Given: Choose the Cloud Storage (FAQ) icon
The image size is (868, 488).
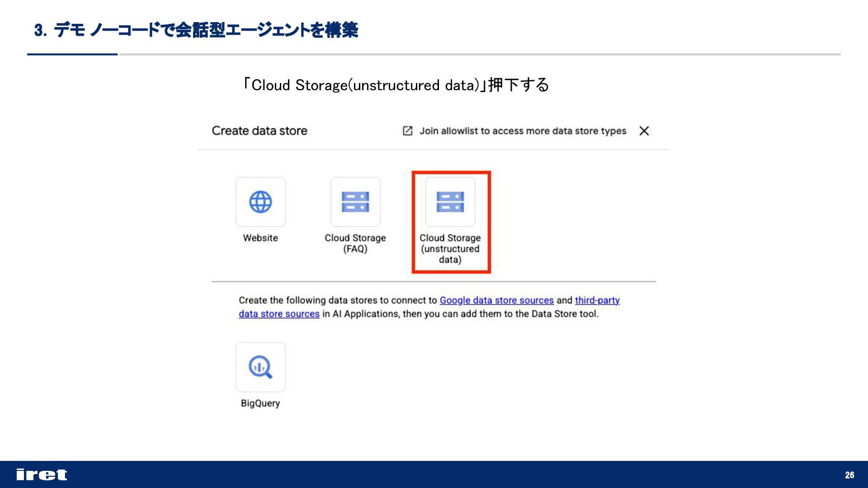Looking at the screenshot, I should click(x=355, y=202).
